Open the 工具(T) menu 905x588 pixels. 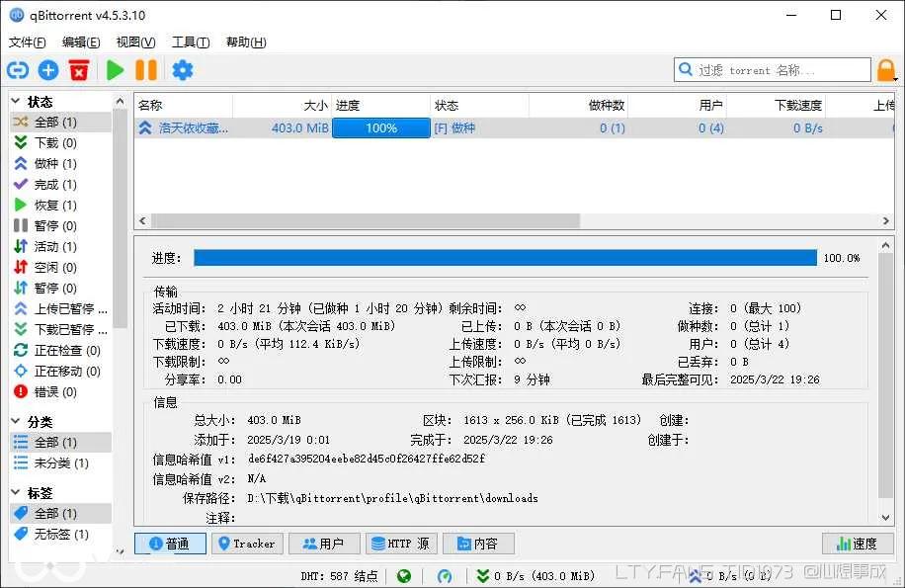tap(191, 42)
